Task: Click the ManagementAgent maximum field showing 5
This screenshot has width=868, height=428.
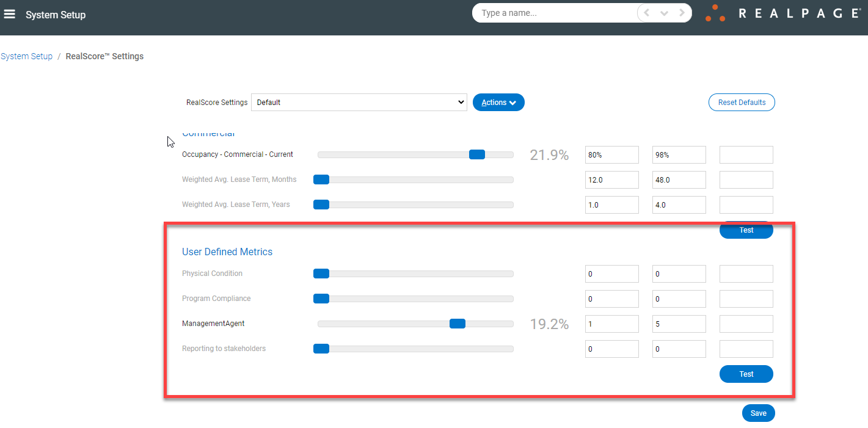Action: click(x=679, y=324)
